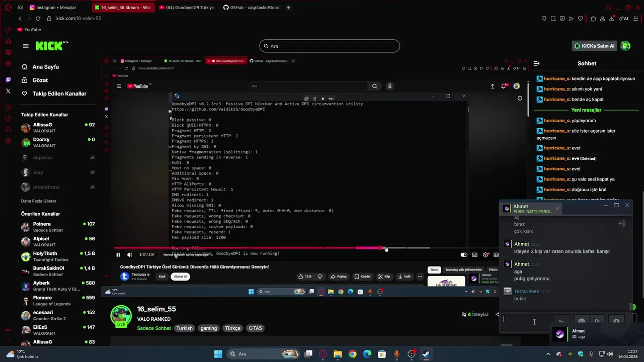Open the YouTube bookmark
The width and height of the screenshot is (644, 362).
[29, 30]
